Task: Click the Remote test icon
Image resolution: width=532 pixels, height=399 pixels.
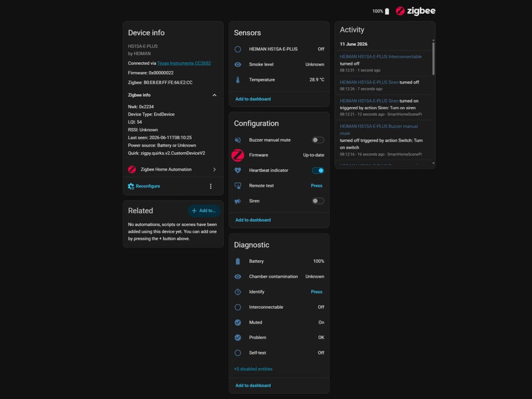Action: pos(238,185)
